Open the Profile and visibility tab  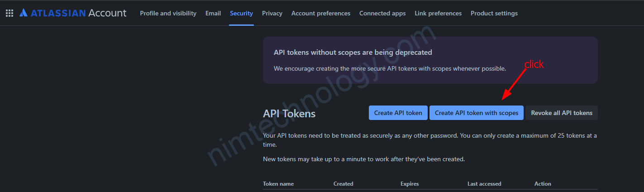click(168, 13)
